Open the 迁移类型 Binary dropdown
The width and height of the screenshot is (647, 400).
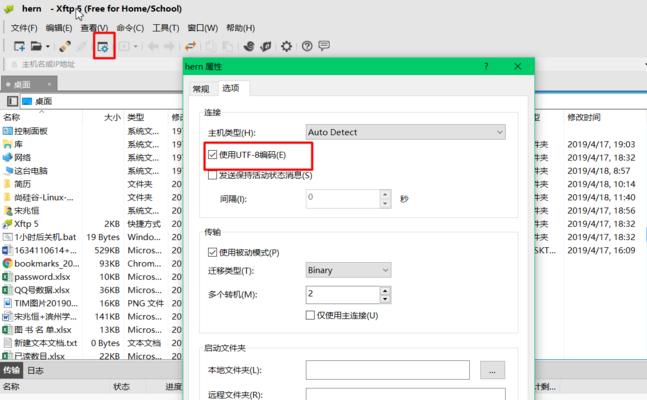pos(348,270)
